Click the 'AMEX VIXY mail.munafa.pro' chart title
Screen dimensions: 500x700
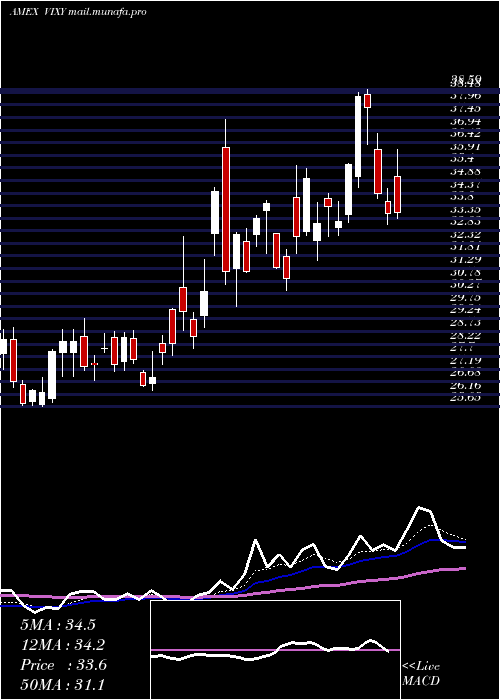(x=78, y=12)
